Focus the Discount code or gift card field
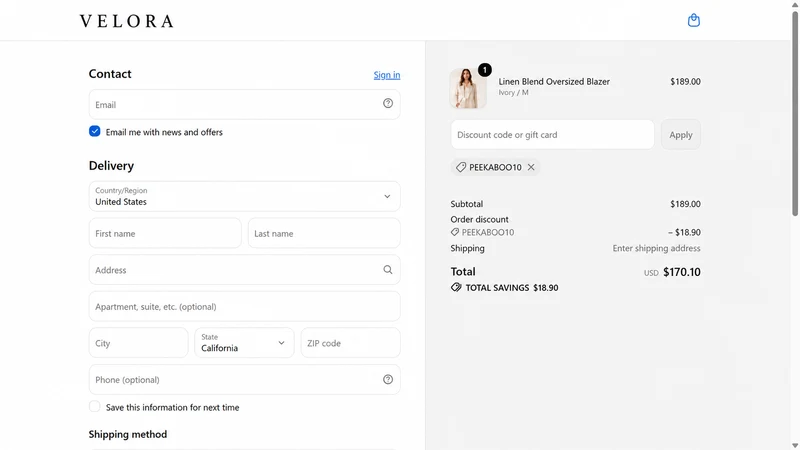Screen dimensions: 800x450 (552, 135)
